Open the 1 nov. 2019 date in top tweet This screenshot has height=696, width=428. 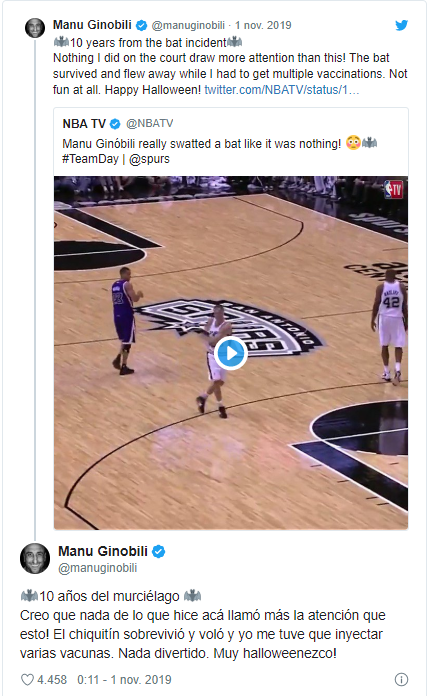263,25
